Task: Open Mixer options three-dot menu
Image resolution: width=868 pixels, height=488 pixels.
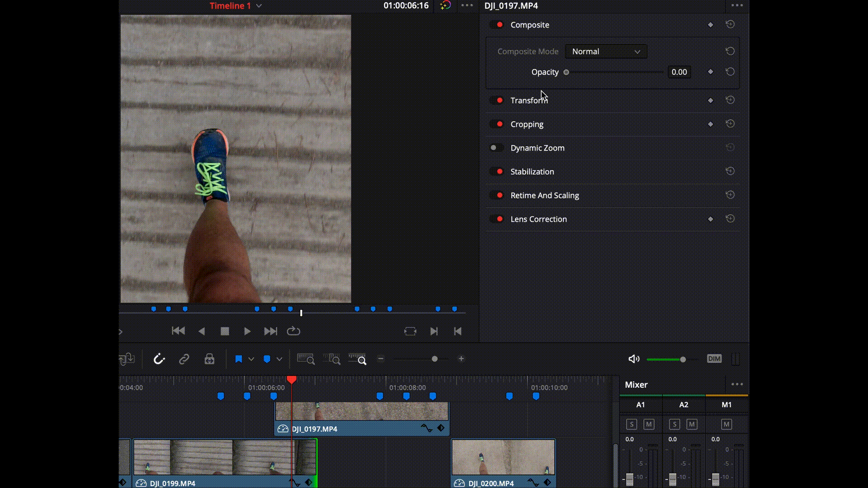Action: click(x=737, y=385)
